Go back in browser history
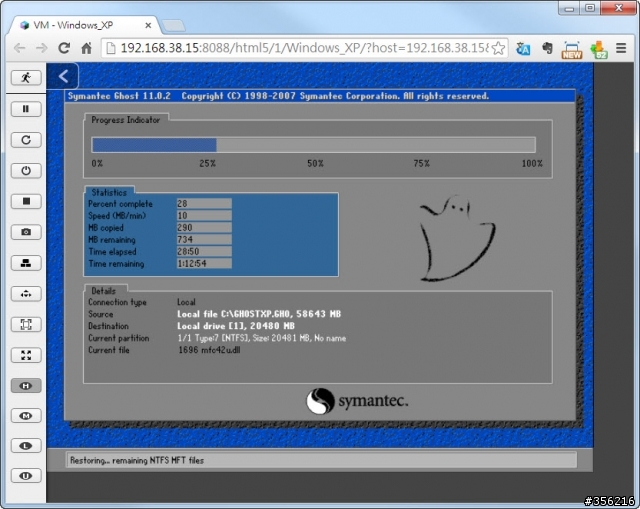 (20, 48)
